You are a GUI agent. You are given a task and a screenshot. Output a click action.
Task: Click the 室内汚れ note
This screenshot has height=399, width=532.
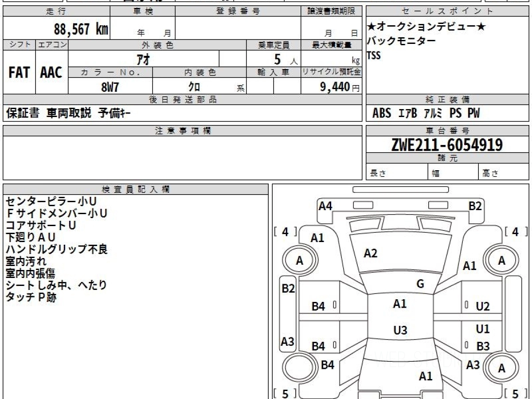click(26, 261)
